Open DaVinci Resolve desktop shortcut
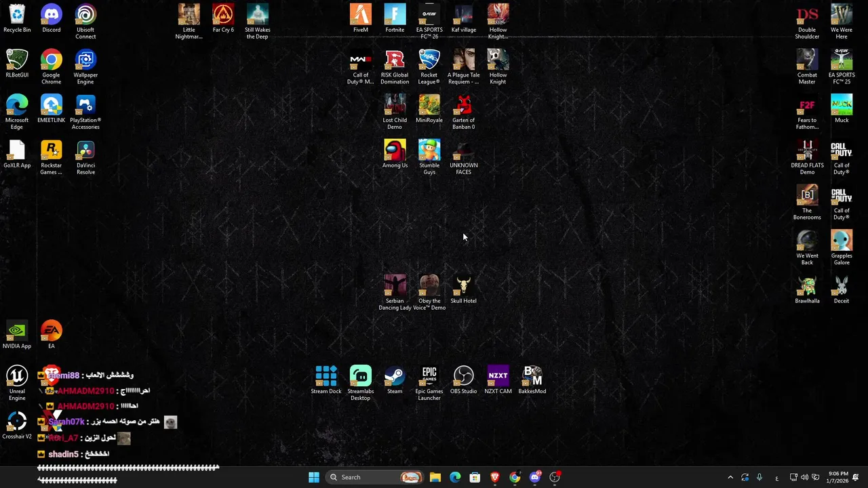The width and height of the screenshot is (868, 488). (x=85, y=157)
